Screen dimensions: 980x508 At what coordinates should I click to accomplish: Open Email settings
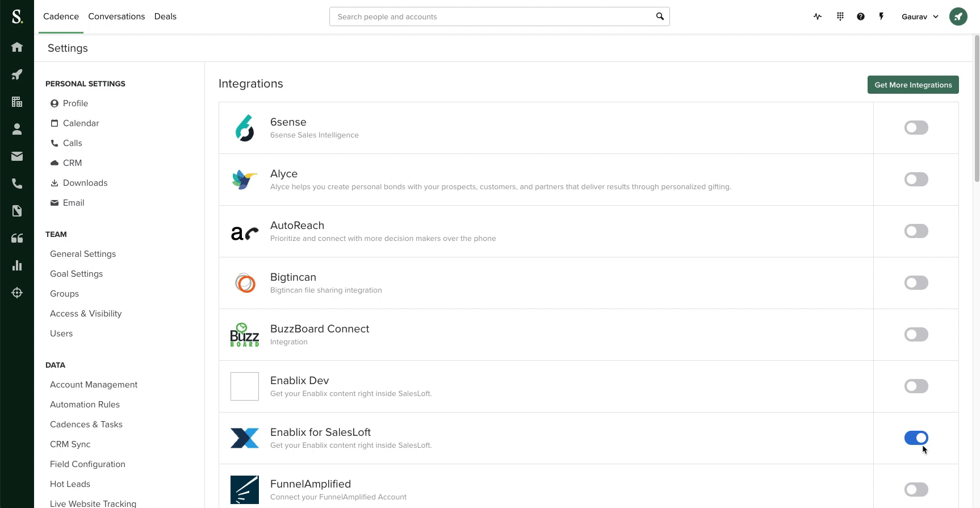(x=67, y=203)
